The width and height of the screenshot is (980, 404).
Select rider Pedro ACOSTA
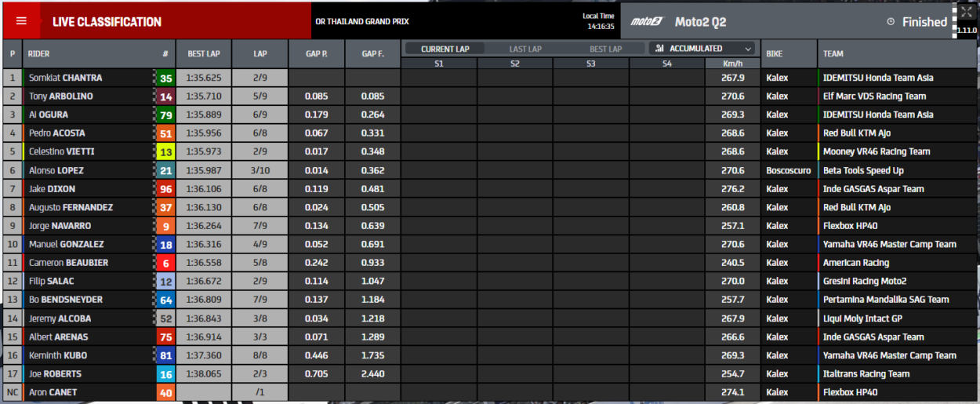tap(57, 133)
